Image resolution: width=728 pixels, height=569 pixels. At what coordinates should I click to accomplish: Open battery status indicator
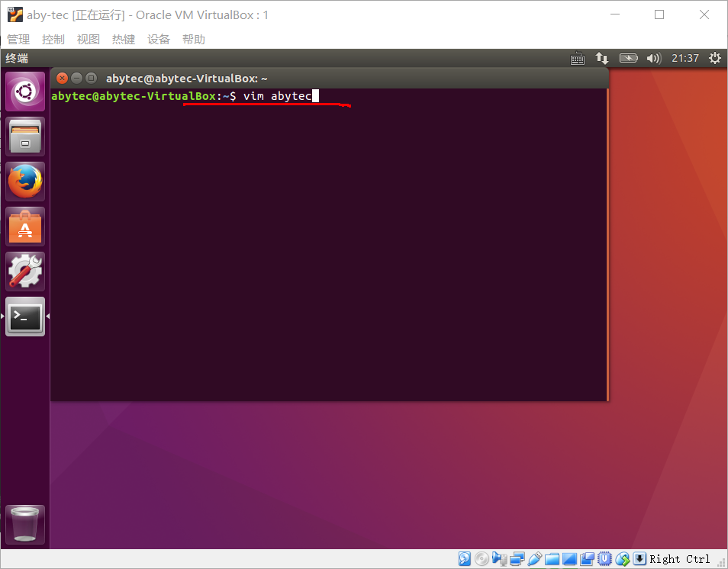pyautogui.click(x=629, y=59)
